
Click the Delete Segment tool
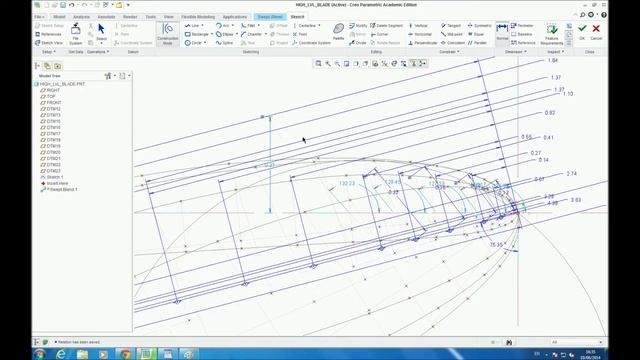pos(387,26)
